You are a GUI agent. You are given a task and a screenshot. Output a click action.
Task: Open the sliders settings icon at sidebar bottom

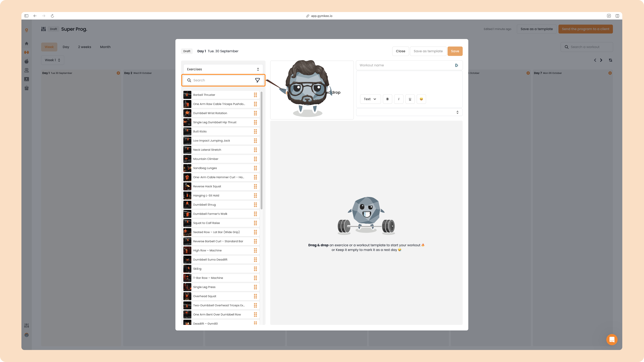click(x=27, y=325)
